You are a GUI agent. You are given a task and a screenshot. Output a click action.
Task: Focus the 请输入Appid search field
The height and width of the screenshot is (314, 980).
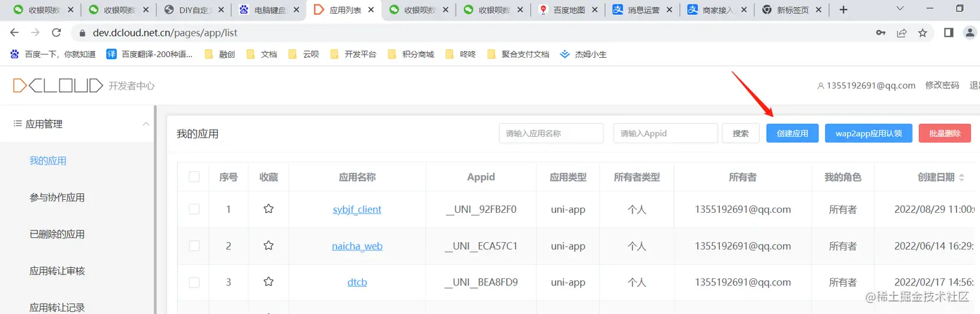coord(666,133)
